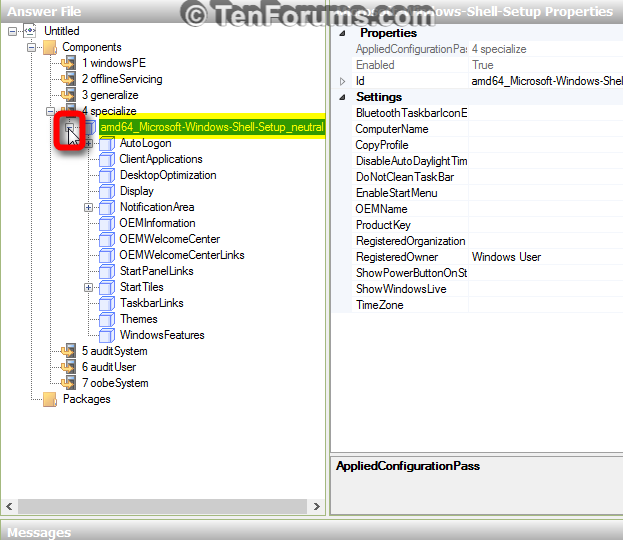Viewport: 623px width, 540px height.
Task: Click the 6 auditUser pass icon
Action: tap(68, 367)
